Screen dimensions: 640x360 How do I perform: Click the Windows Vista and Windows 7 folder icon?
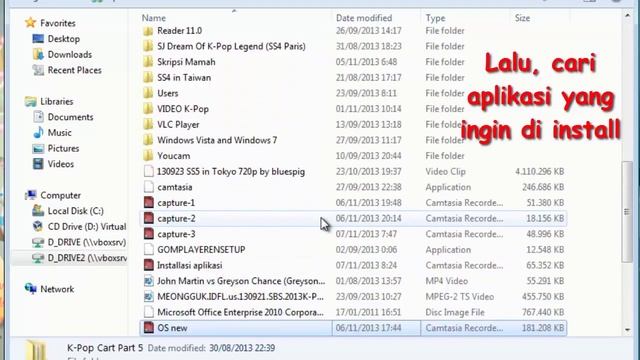(x=148, y=140)
